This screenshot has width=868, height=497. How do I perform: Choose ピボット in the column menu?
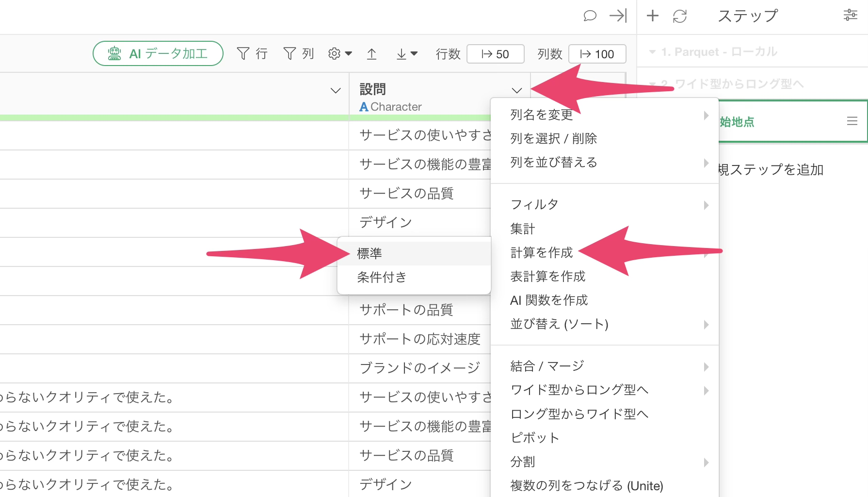534,438
